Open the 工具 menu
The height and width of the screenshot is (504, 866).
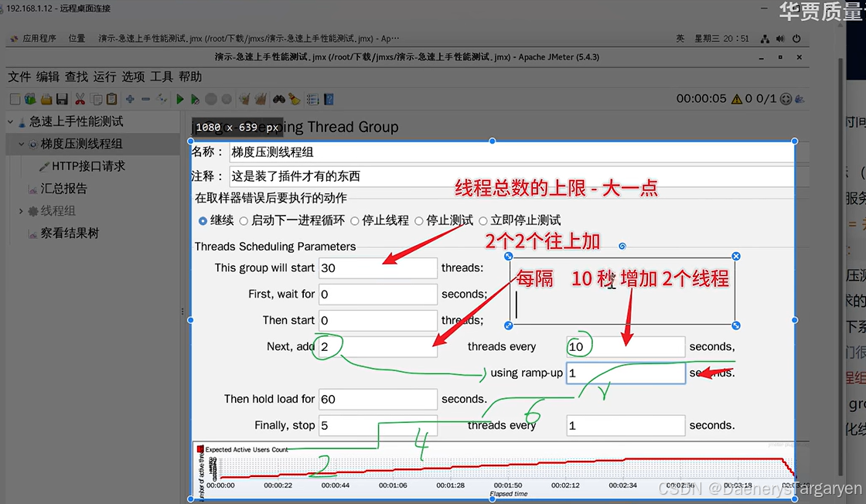(162, 77)
